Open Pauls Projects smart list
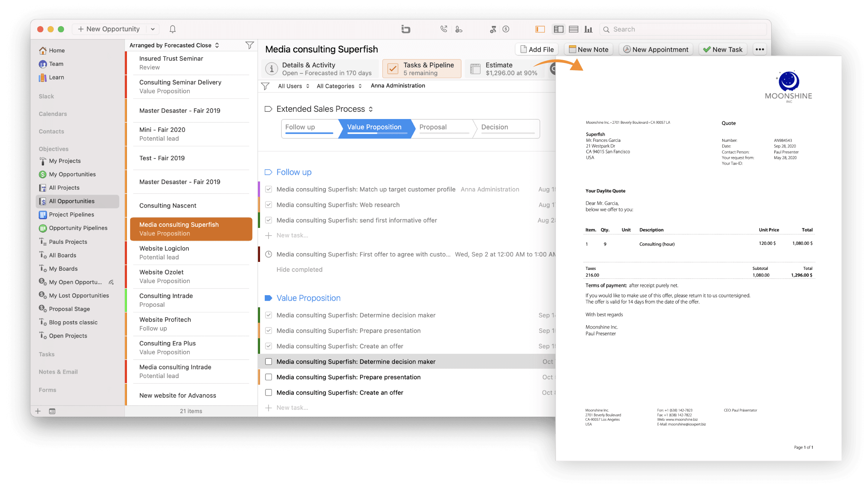The width and height of the screenshot is (868, 488). (x=63, y=242)
